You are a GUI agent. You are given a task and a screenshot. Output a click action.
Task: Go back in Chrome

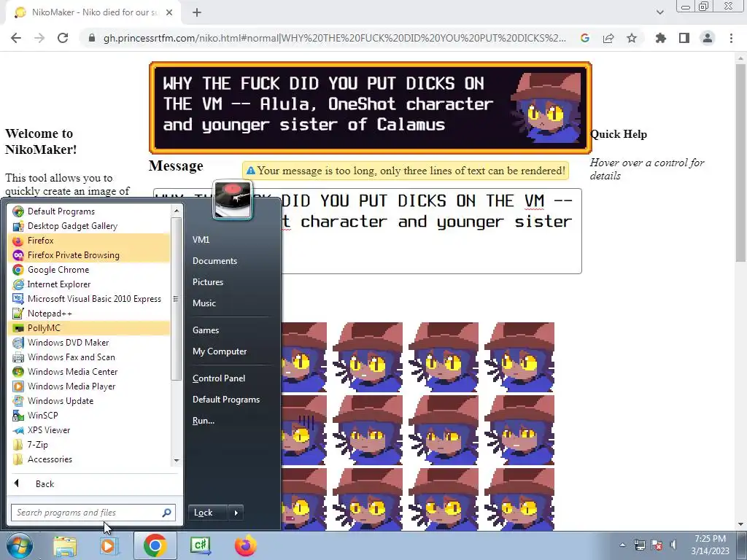tap(16, 38)
